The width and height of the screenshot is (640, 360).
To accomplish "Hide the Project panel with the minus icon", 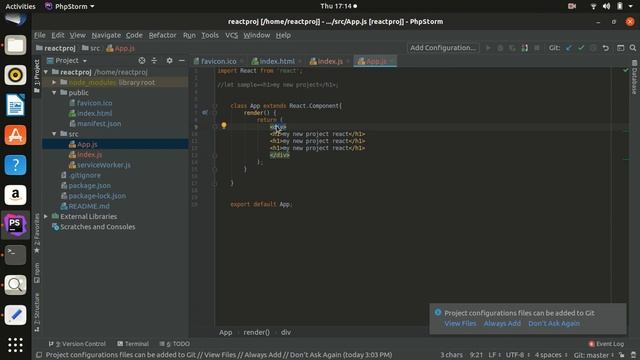I will [182, 60].
